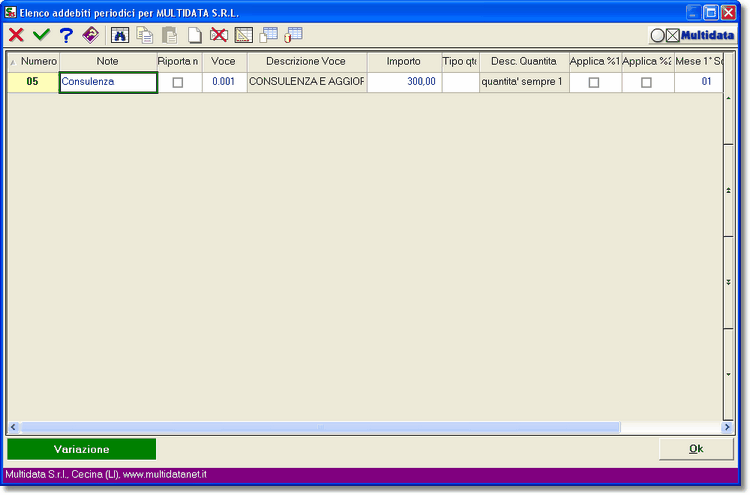The image size is (750, 495).
Task: Click the single down arrow navigation button
Action: pyautogui.click(x=728, y=374)
